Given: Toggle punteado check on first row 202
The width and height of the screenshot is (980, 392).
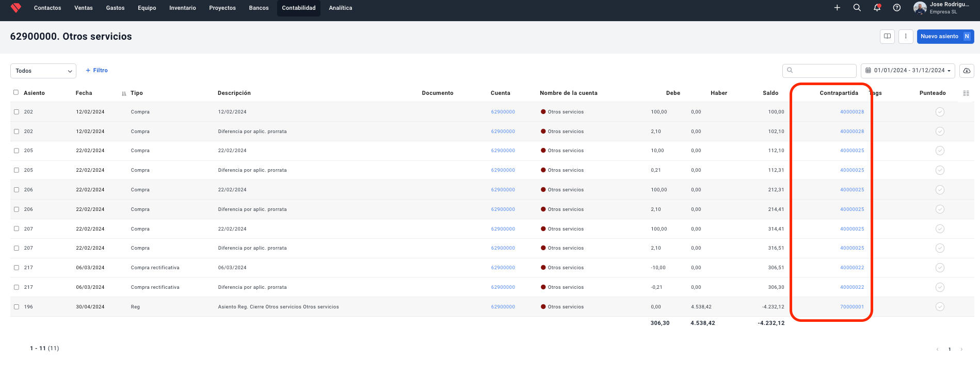Looking at the screenshot, I should (x=940, y=112).
